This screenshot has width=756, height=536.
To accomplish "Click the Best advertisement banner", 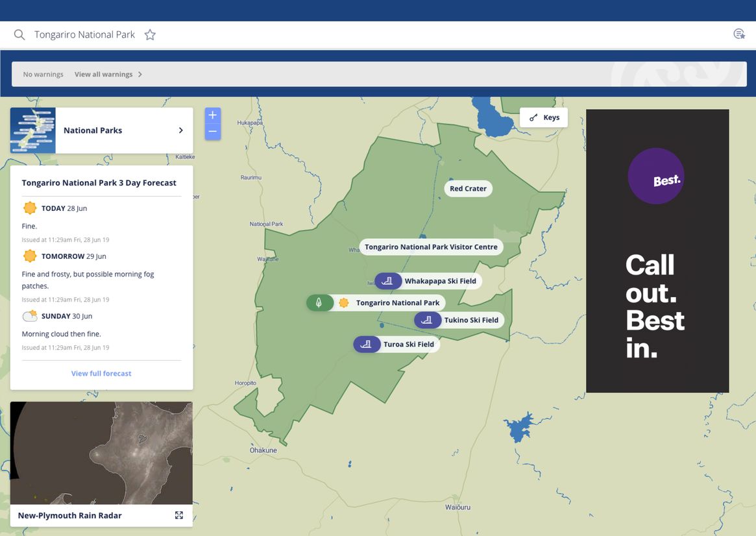I will (657, 250).
